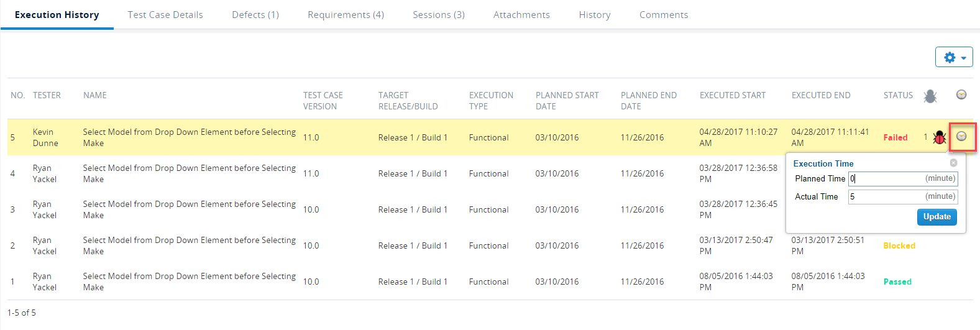The image size is (980, 330).
Task: Click the 1-5 of 5 pager text
Action: click(22, 313)
